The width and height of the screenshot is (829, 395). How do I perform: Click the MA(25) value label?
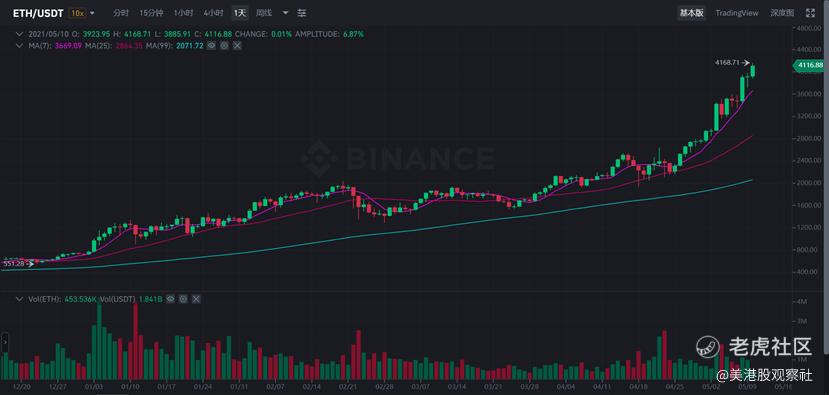(x=129, y=46)
